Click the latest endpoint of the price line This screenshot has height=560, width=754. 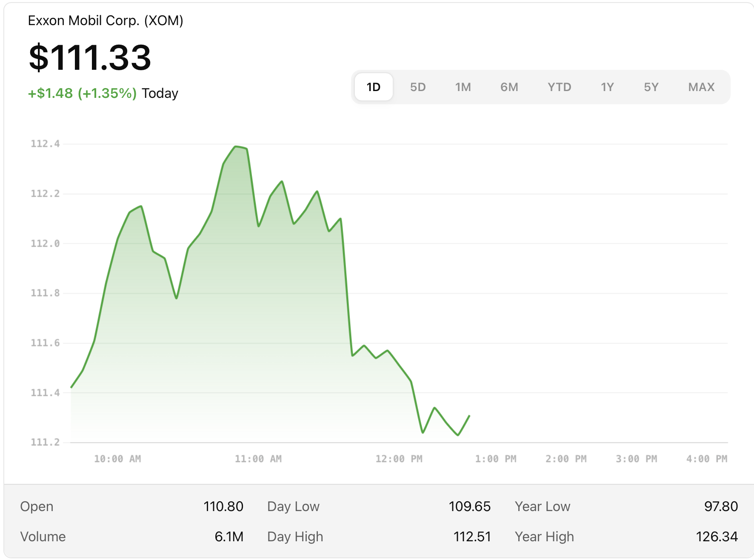coord(469,416)
